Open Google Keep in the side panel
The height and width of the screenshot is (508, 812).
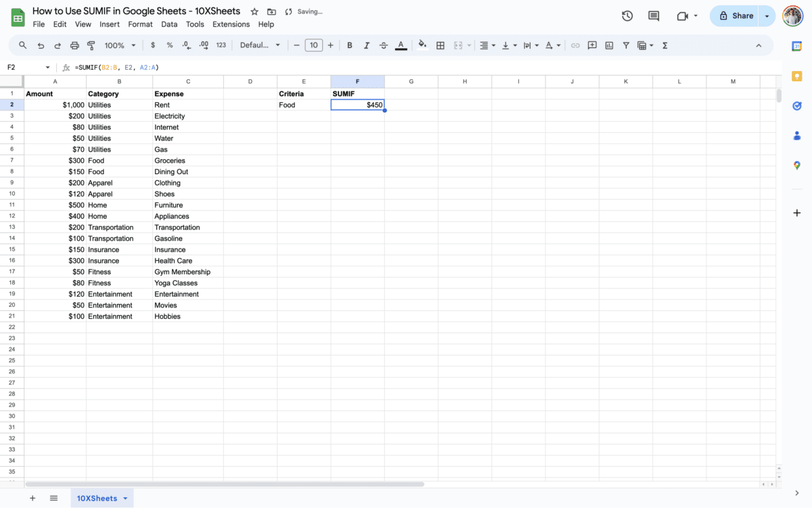tap(796, 76)
